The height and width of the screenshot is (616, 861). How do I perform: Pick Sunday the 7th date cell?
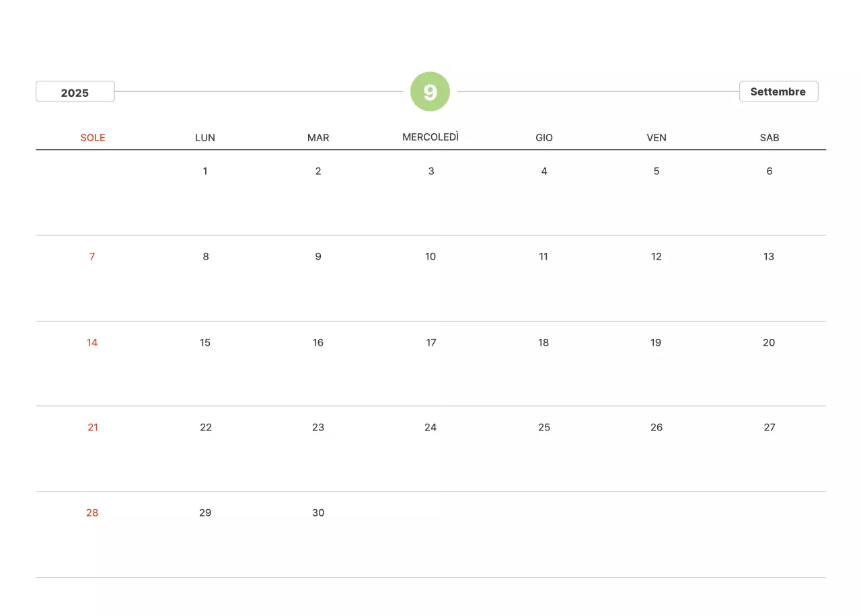92,256
